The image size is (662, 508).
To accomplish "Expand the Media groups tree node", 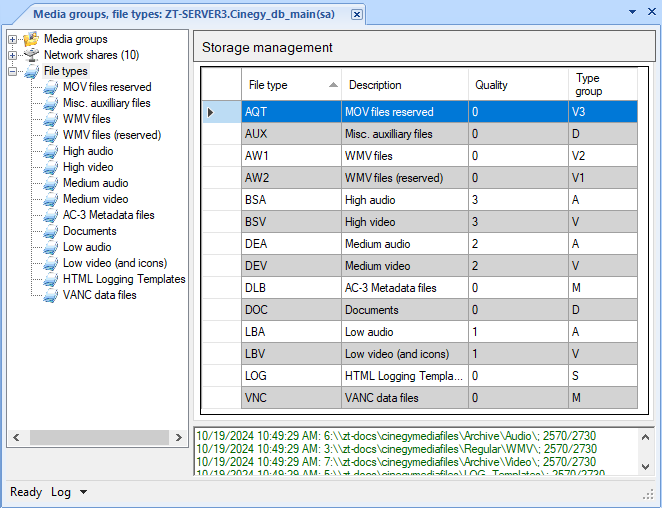I will tap(13, 39).
